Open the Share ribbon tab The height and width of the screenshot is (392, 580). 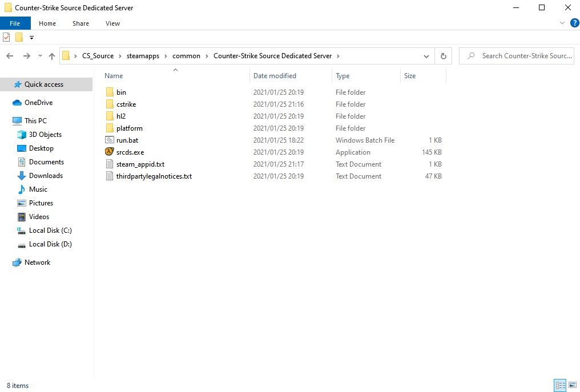click(x=80, y=23)
